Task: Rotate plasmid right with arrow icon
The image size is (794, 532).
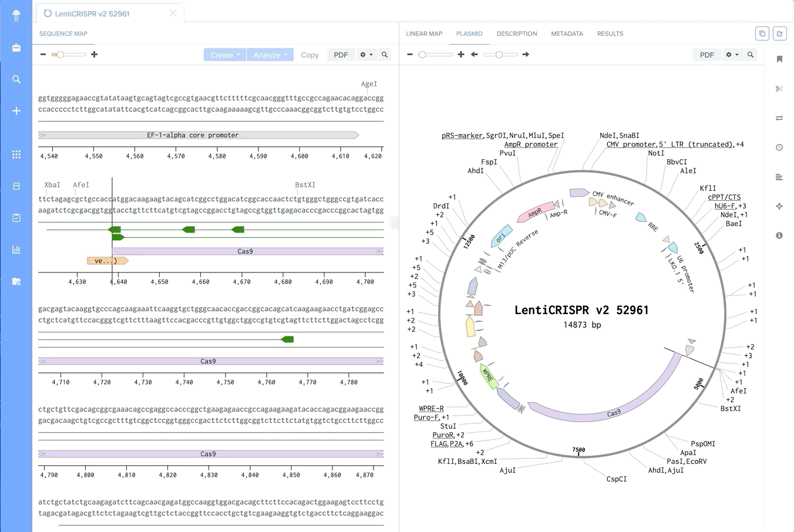Action: pos(526,55)
